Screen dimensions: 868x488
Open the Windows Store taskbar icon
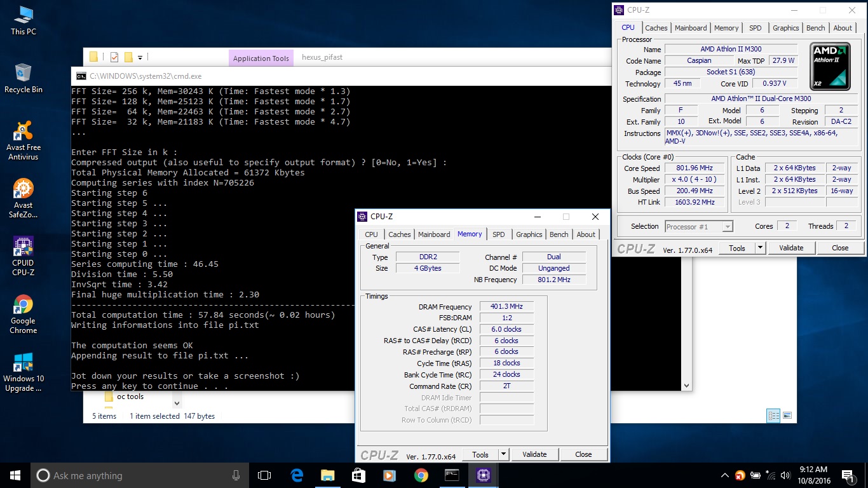(x=358, y=475)
